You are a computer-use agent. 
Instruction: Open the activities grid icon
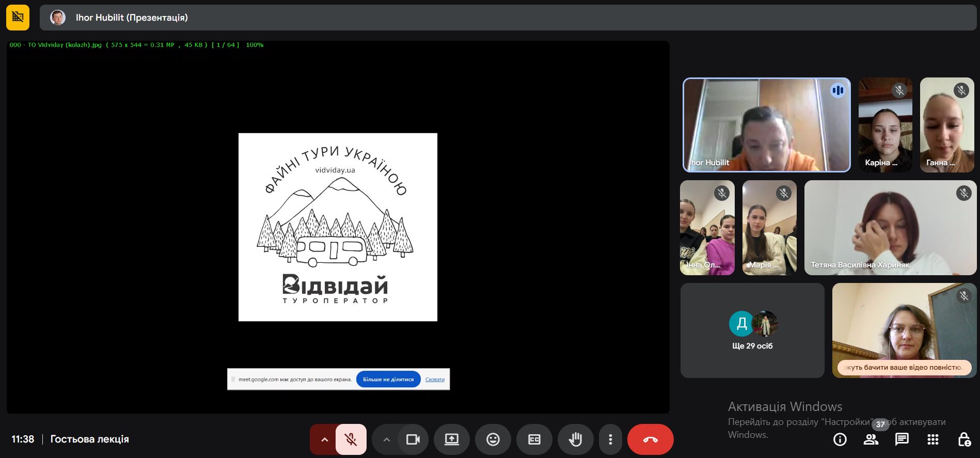(x=933, y=439)
